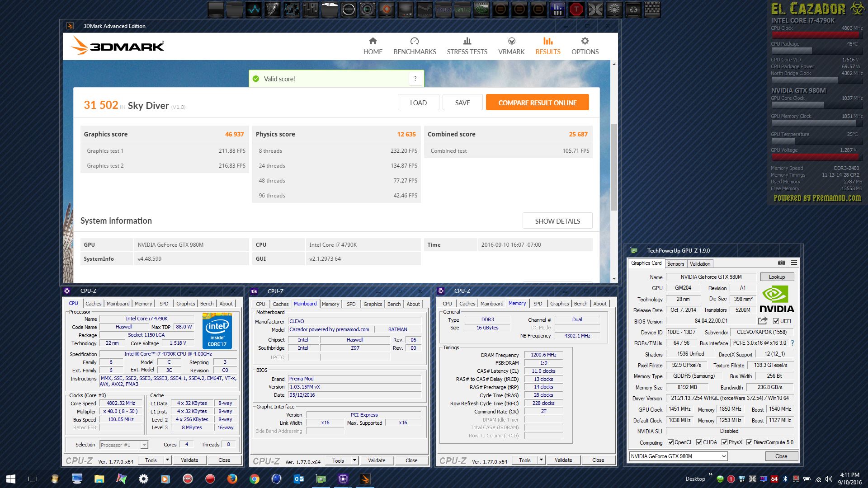Click the LOAD button in 3DMark
The width and height of the screenshot is (868, 488).
[418, 103]
